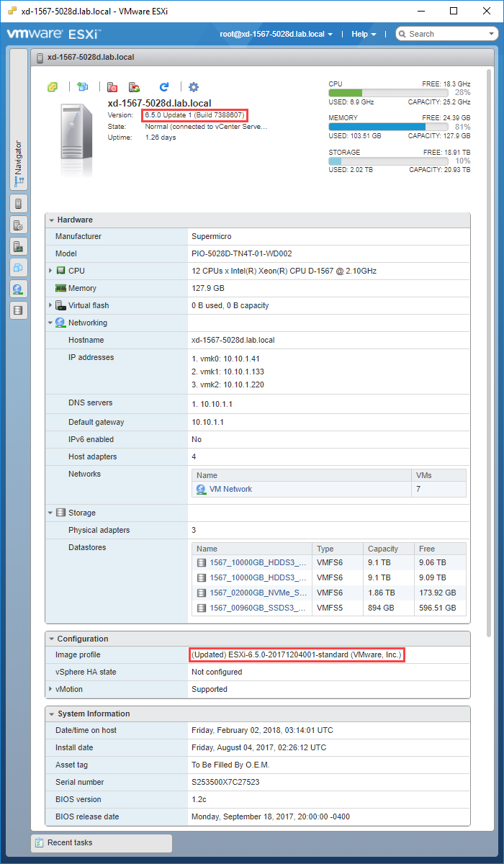Expand the CPU row details
Screen dimensions: 504x864
point(51,271)
